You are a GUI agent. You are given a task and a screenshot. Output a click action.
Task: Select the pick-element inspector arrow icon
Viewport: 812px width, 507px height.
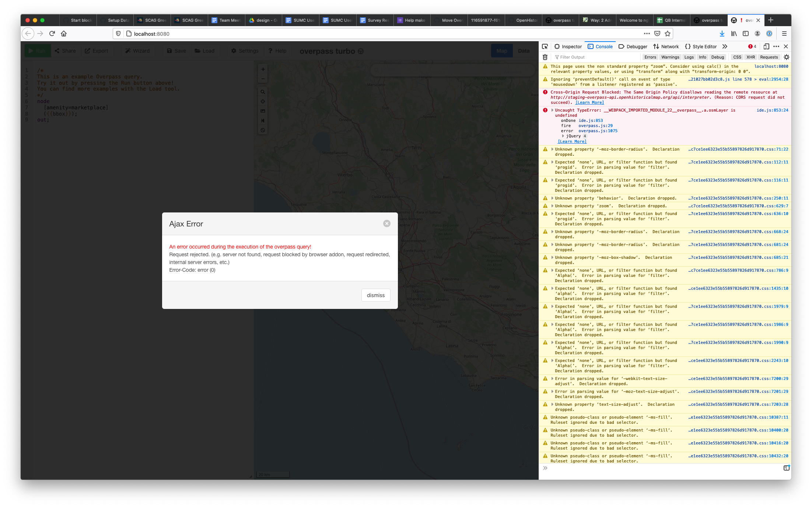point(545,46)
